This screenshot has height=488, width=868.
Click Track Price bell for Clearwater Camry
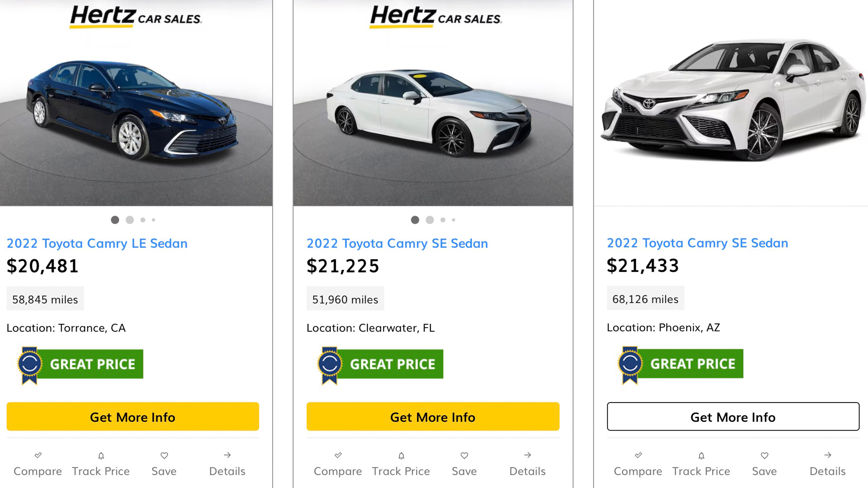pyautogui.click(x=401, y=456)
